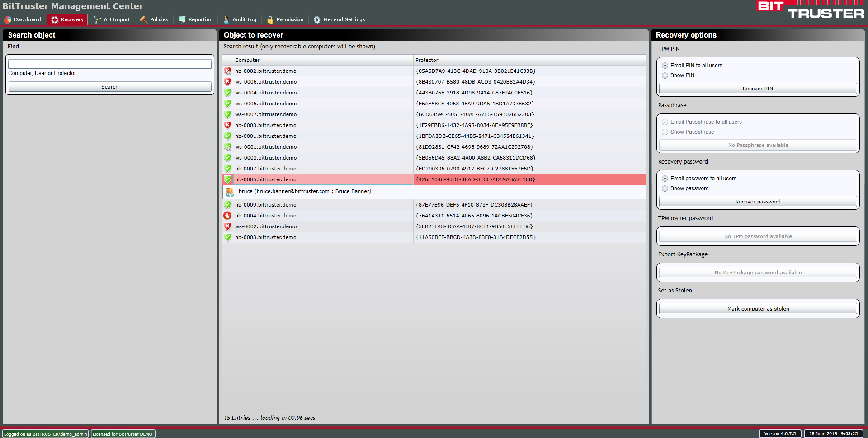The height and width of the screenshot is (438, 868).
Task: Click the Dashboard pie chart icon
Action: [x=8, y=19]
